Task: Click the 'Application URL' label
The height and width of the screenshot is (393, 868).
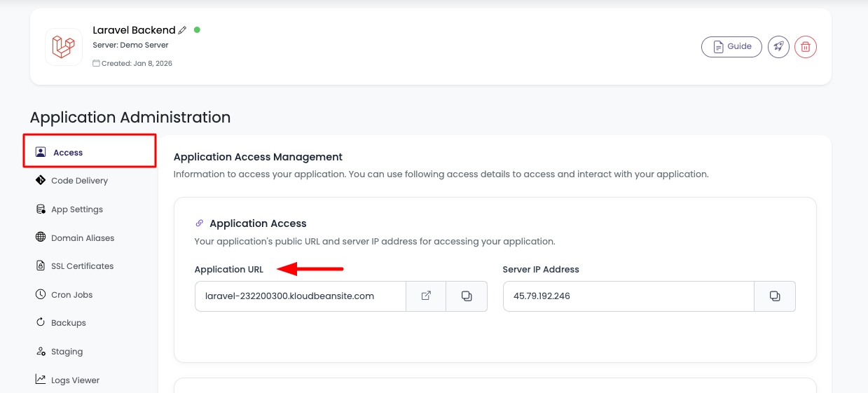Action: tap(229, 270)
